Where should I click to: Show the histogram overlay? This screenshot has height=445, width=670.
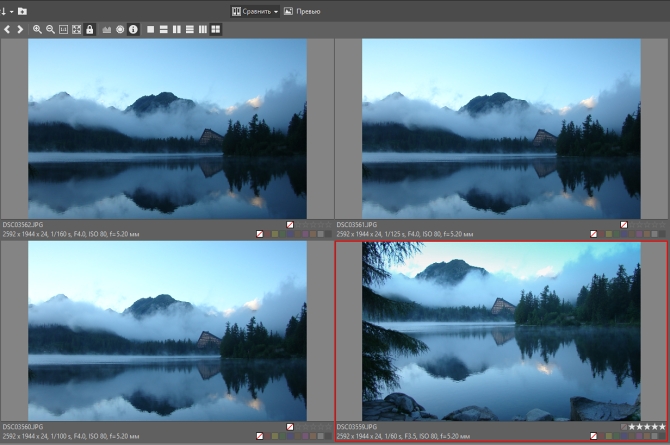tap(106, 30)
